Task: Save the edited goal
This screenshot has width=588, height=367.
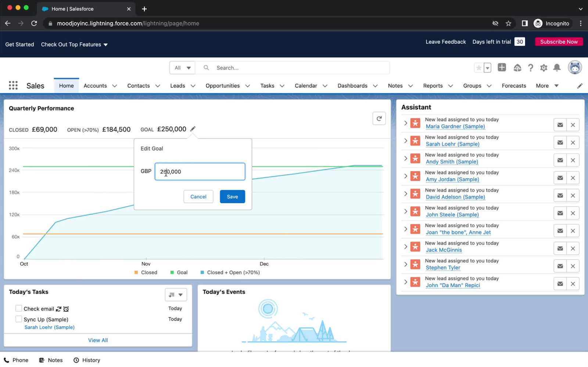Action: point(232,196)
